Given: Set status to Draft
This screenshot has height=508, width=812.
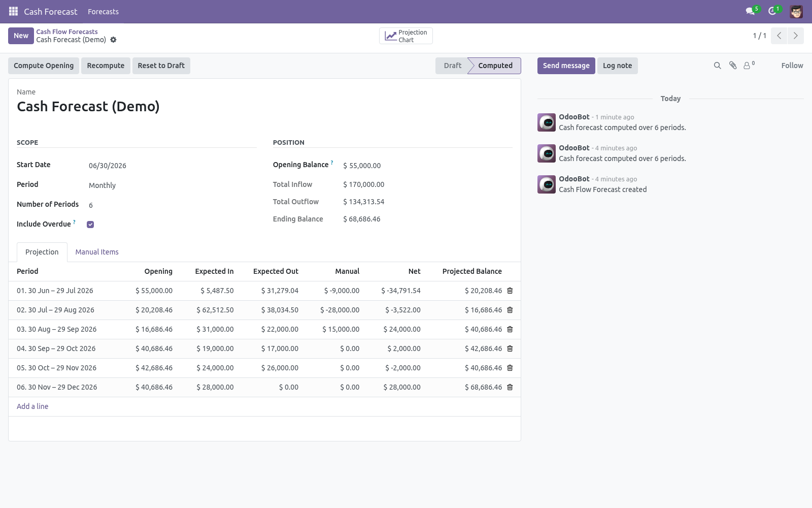Looking at the screenshot, I should (451, 66).
